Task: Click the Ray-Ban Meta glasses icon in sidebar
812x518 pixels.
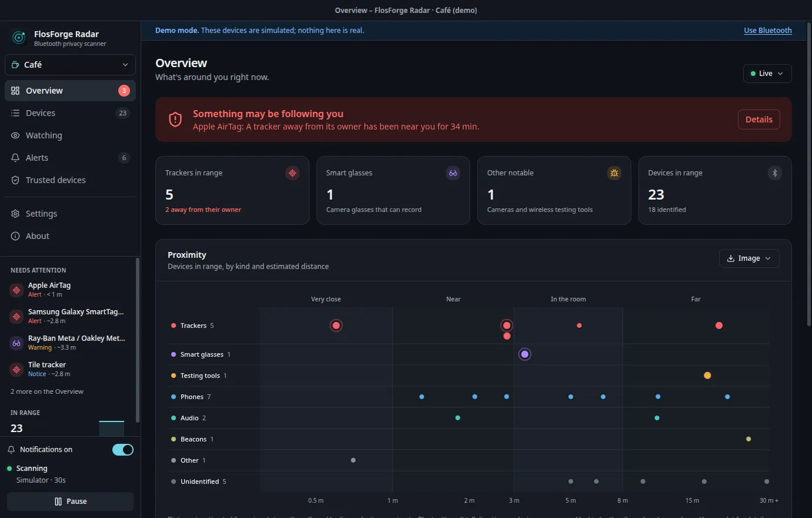Action: [x=16, y=343]
